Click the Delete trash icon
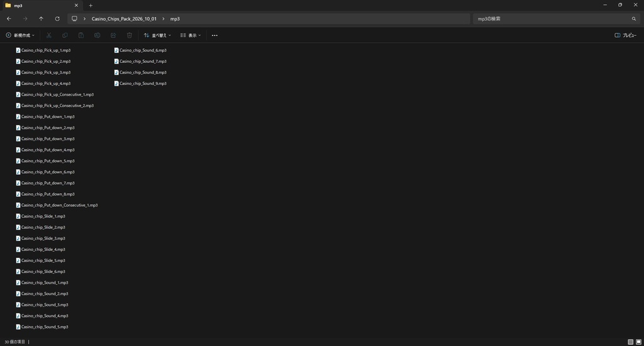644x346 pixels. click(130, 35)
